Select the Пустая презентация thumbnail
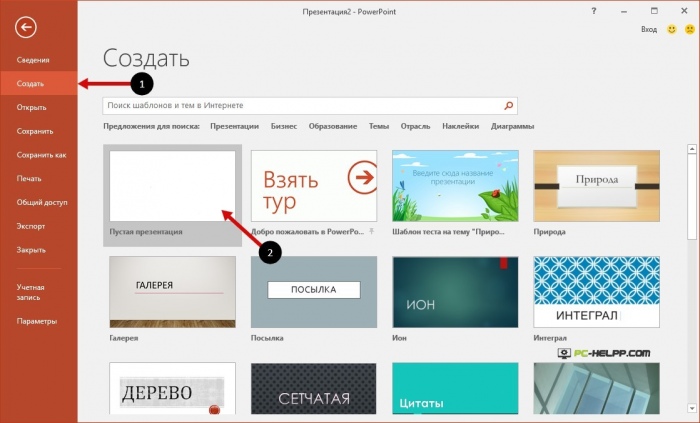The width and height of the screenshot is (700, 423). [172, 186]
